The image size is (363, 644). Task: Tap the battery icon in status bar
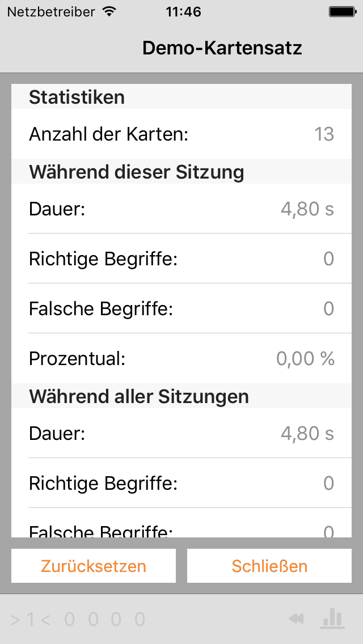click(x=342, y=12)
